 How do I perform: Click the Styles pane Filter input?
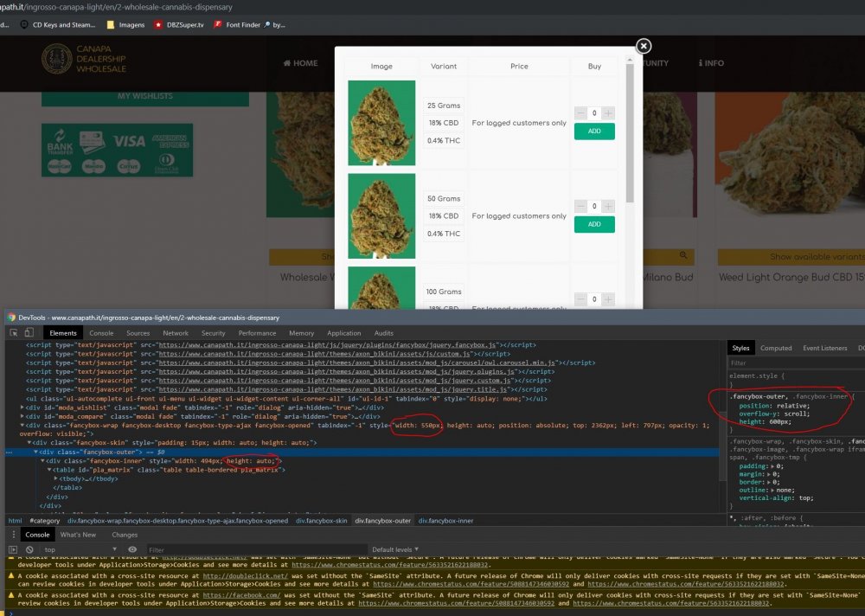796,363
